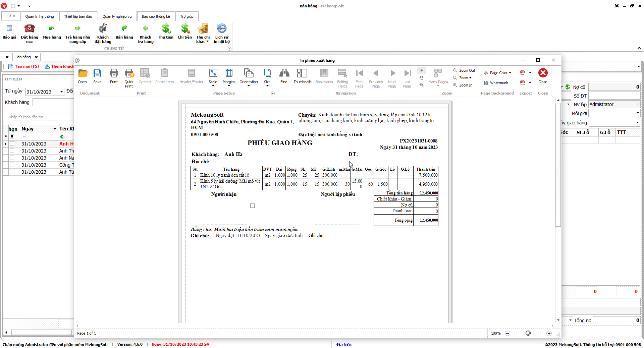Select the Bán hàng document tab
The image size is (644, 348).
pyautogui.click(x=23, y=57)
